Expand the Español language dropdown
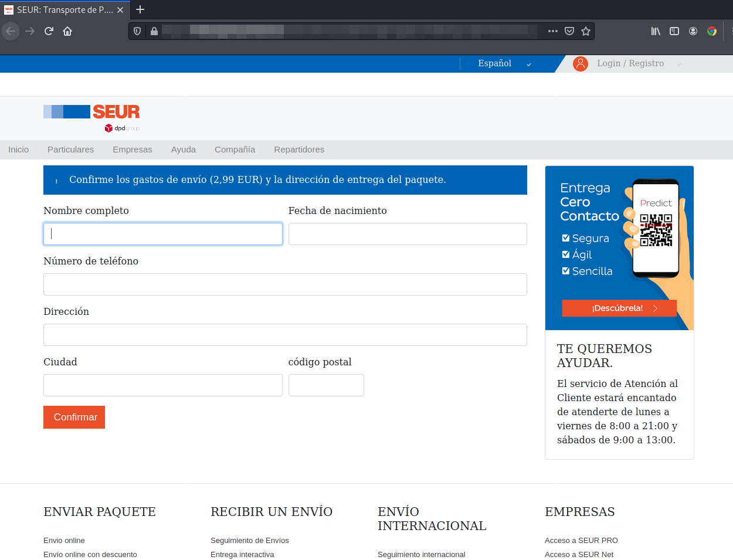This screenshot has width=733, height=560. tap(504, 64)
